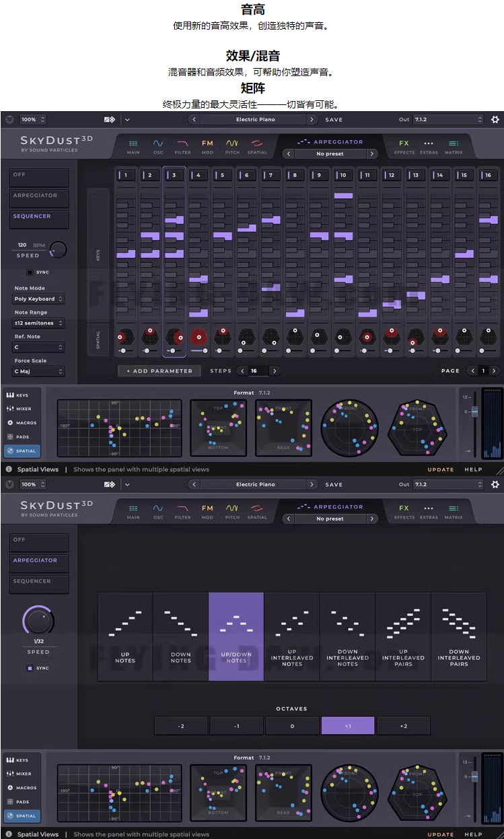
Task: Open the Ref. Note C dropdown
Action: point(39,347)
